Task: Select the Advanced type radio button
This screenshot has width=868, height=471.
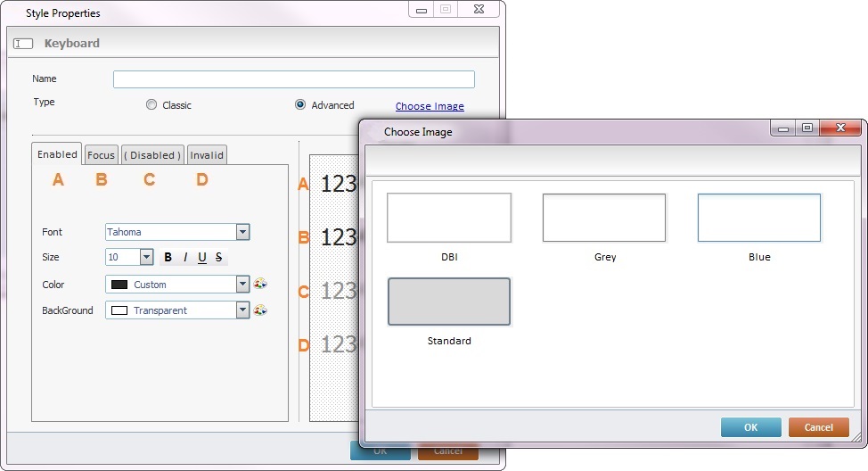Action: point(300,104)
